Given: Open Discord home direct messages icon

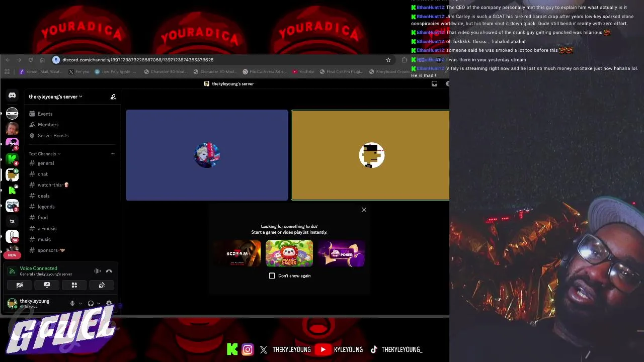Looking at the screenshot, I should tap(12, 96).
